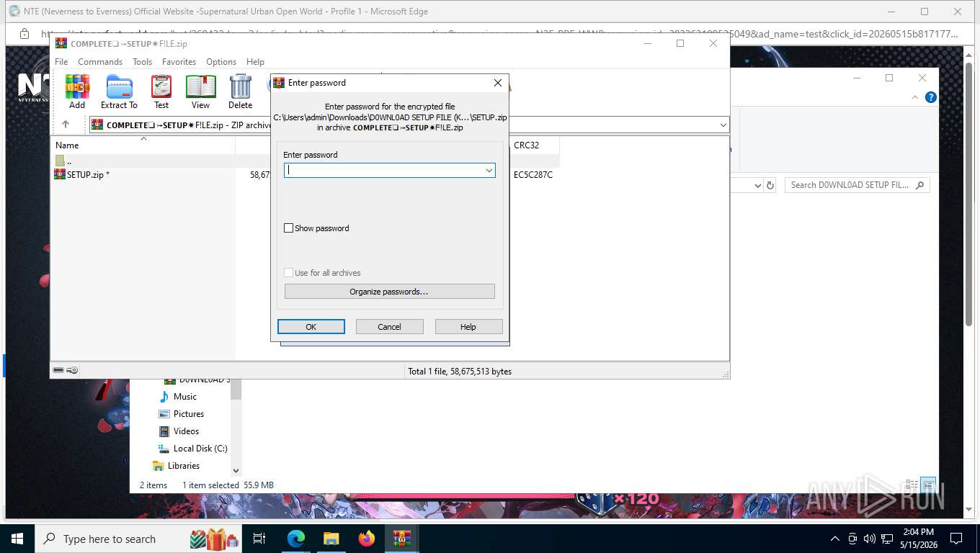The image size is (980, 553).
Task: Expand the Explorer ribbon chevron
Action: tap(916, 97)
